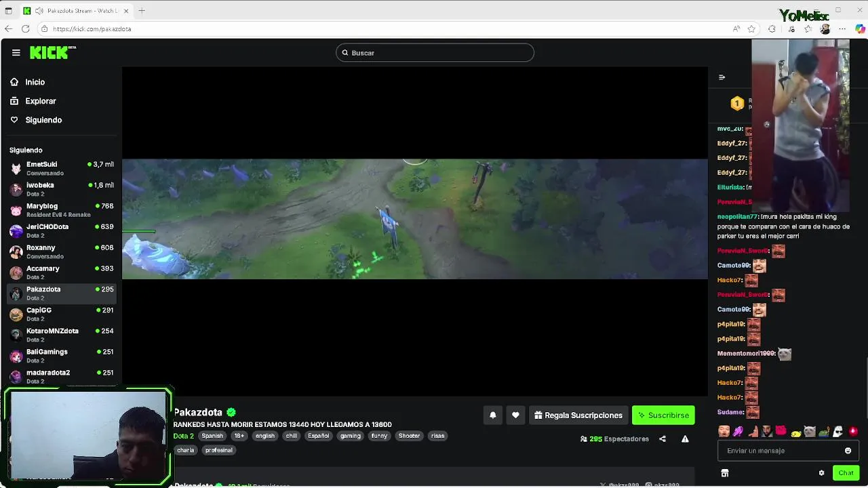Mute the tab using speaker icon
Screen dimensions: 868x488
(x=39, y=11)
